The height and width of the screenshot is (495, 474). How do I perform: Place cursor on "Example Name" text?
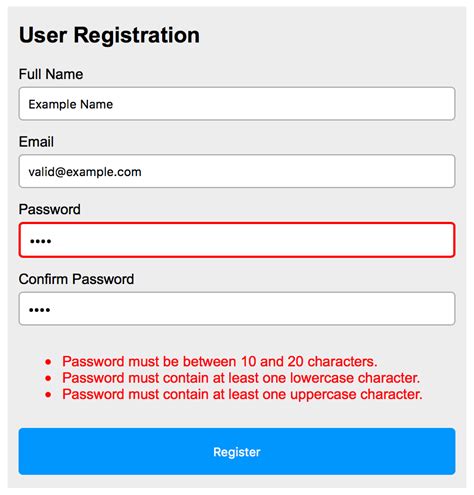[71, 104]
